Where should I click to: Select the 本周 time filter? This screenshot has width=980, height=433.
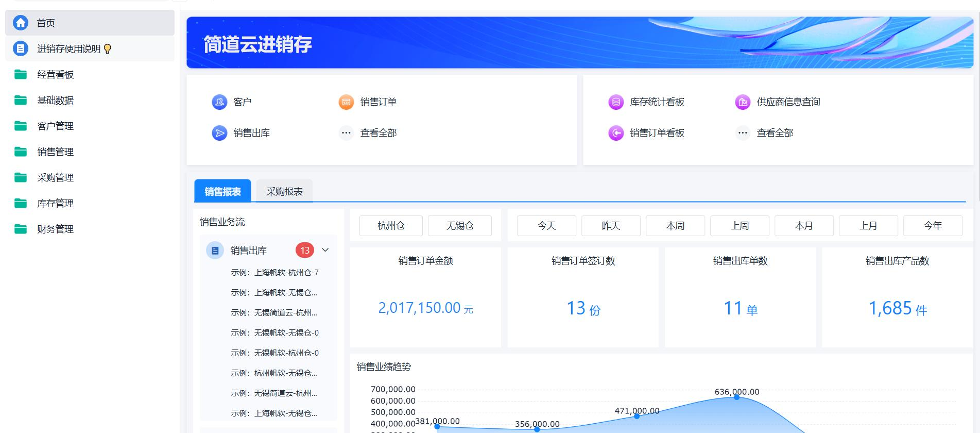675,226
